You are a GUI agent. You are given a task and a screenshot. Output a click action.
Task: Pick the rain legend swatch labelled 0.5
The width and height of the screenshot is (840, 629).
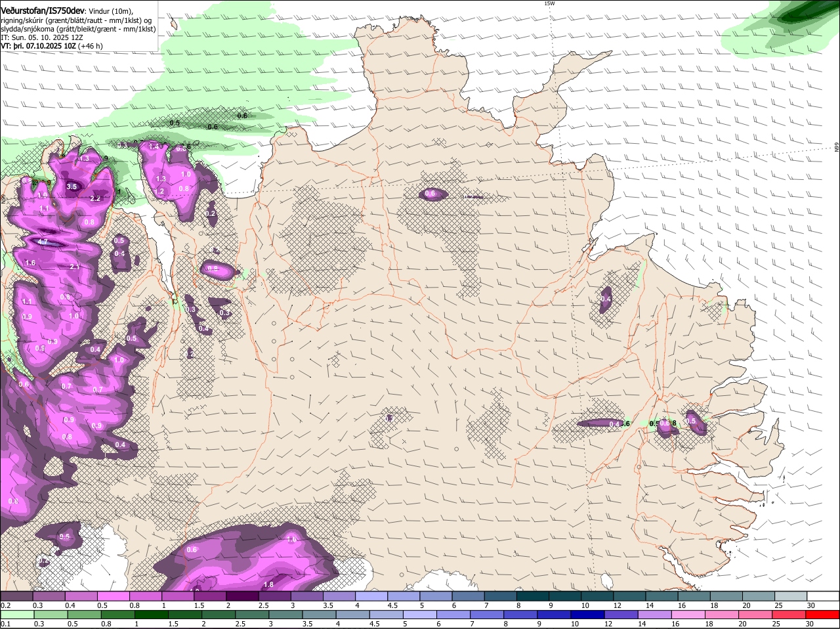85,615
